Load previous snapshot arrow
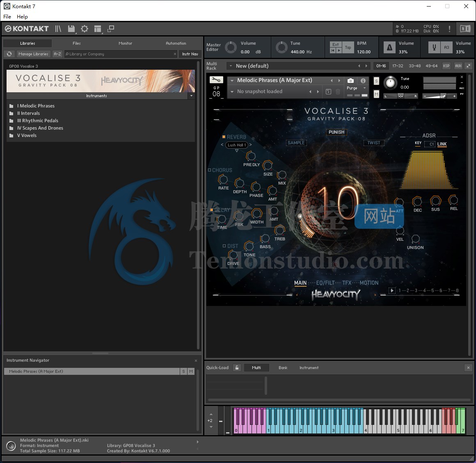476x463 pixels. (x=310, y=91)
